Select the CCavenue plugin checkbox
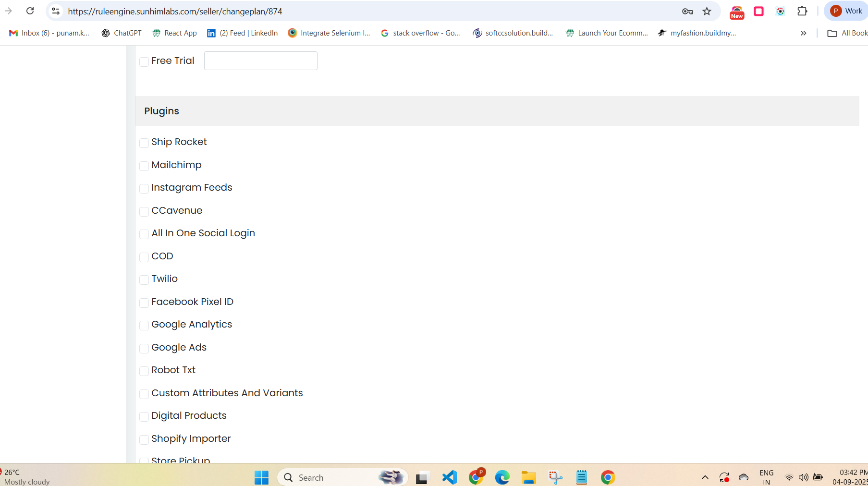 pos(144,211)
